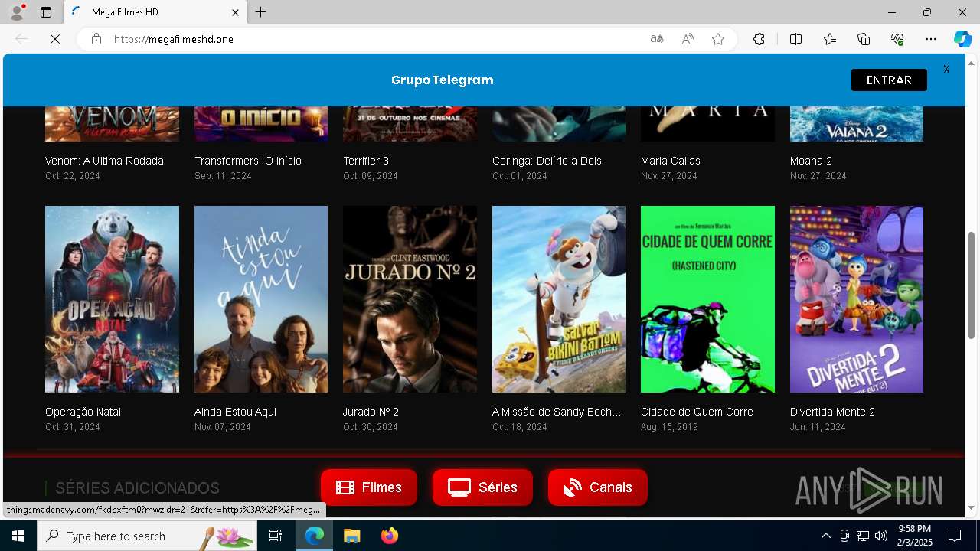
Task: Stop loading the page
Action: (55, 39)
